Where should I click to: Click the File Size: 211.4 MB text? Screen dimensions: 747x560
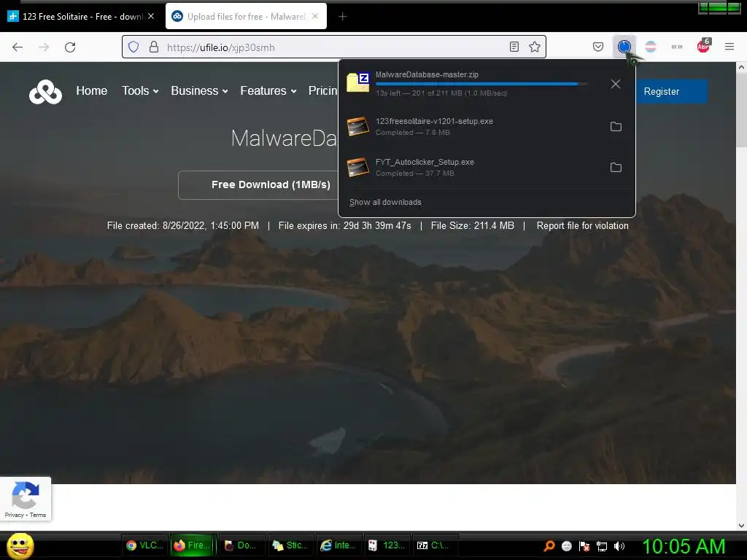[x=472, y=226]
